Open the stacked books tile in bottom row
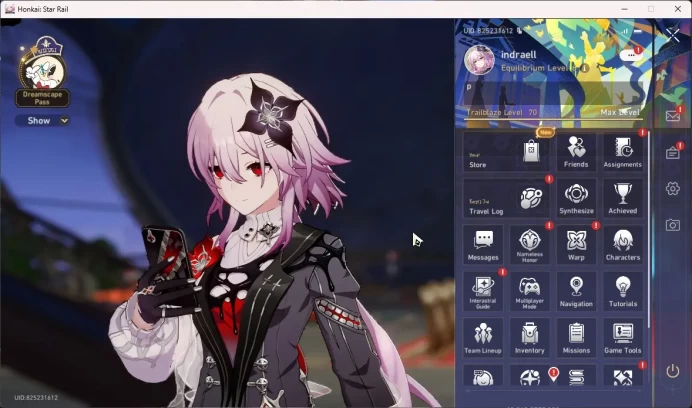This screenshot has width=692, height=408. click(x=576, y=377)
